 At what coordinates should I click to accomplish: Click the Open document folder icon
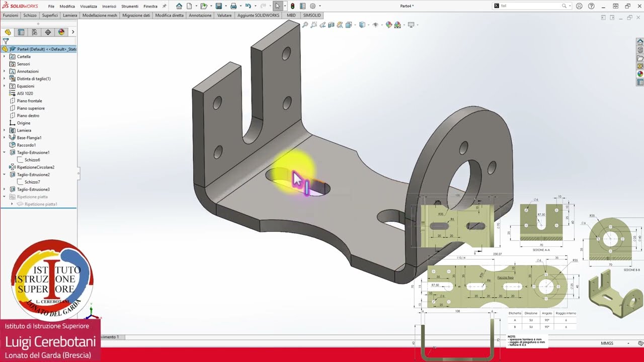click(x=203, y=6)
